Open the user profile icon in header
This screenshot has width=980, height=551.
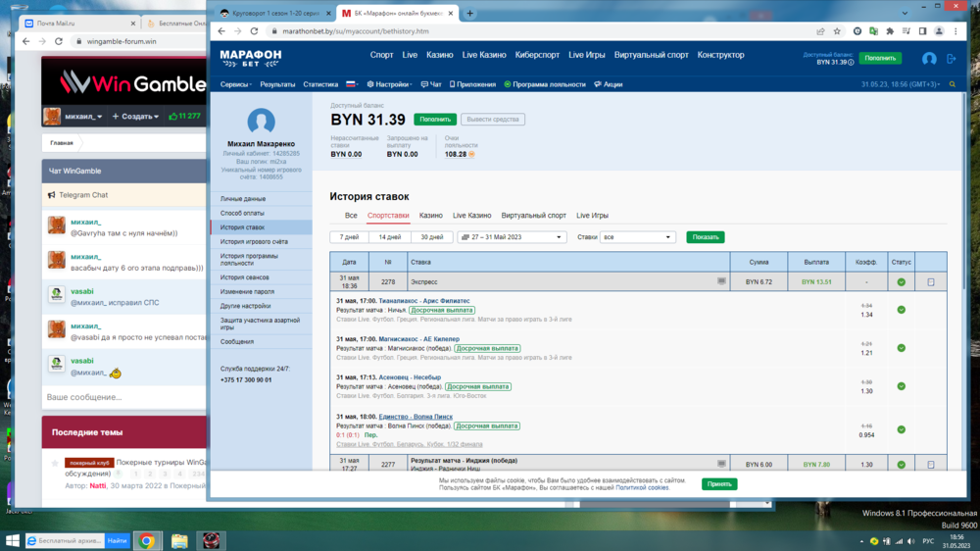click(x=929, y=59)
